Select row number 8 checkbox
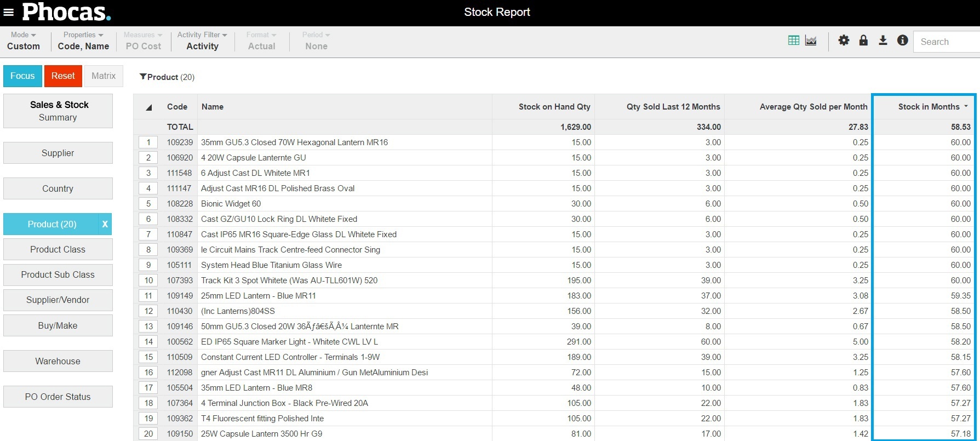The height and width of the screenshot is (441, 980). [148, 250]
